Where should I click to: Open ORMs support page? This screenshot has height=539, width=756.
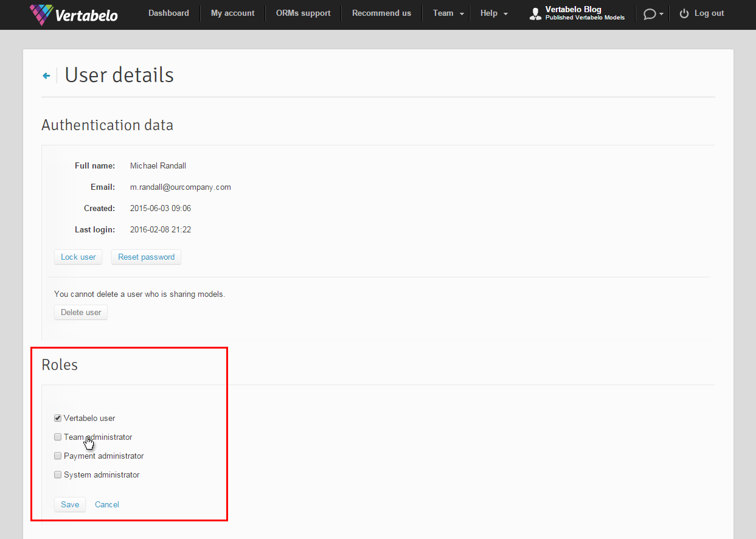[x=303, y=13]
